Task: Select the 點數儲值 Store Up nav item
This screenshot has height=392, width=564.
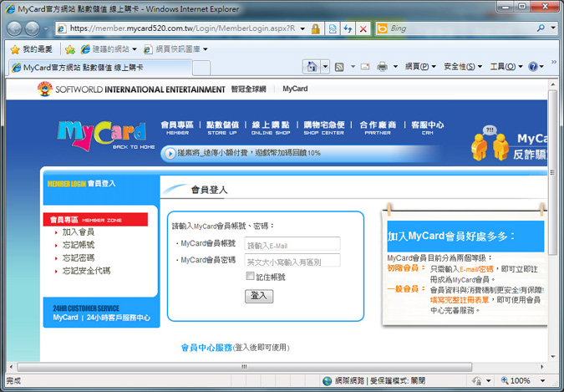Action: tap(222, 127)
